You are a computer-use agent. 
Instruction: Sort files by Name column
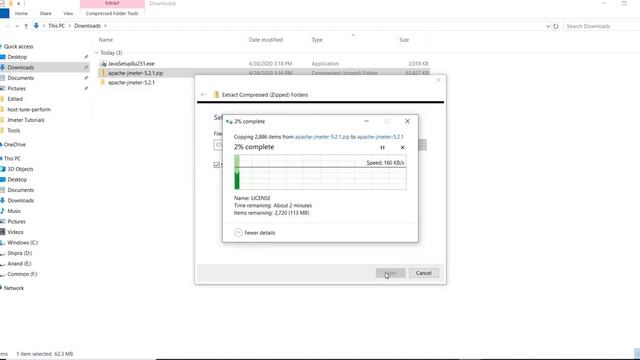click(x=106, y=40)
